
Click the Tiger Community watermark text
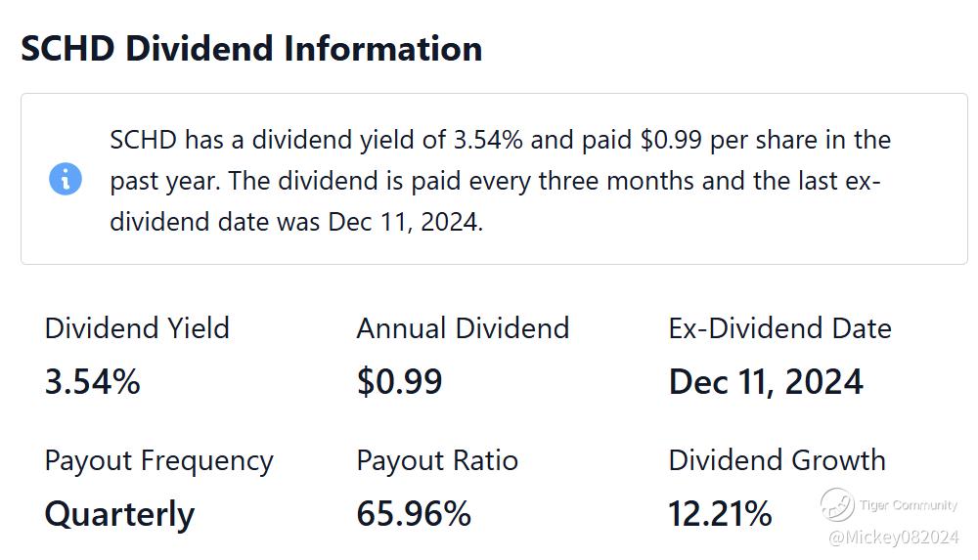(x=909, y=505)
